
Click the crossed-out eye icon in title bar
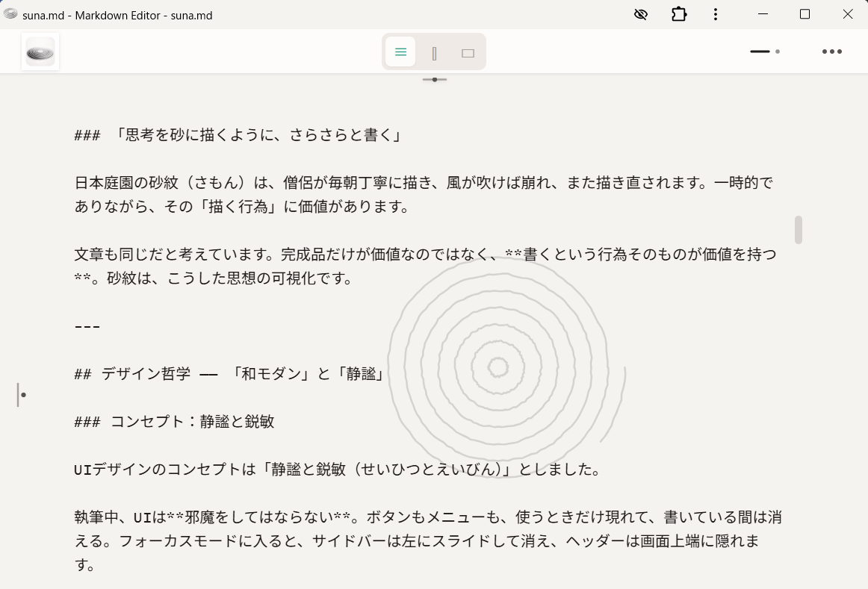click(640, 14)
